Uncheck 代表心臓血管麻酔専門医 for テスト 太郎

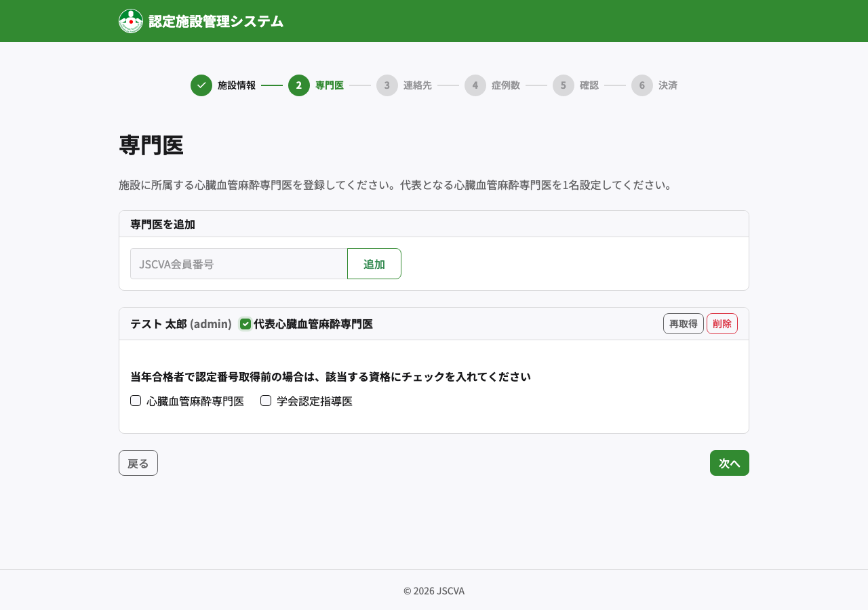[x=245, y=323]
